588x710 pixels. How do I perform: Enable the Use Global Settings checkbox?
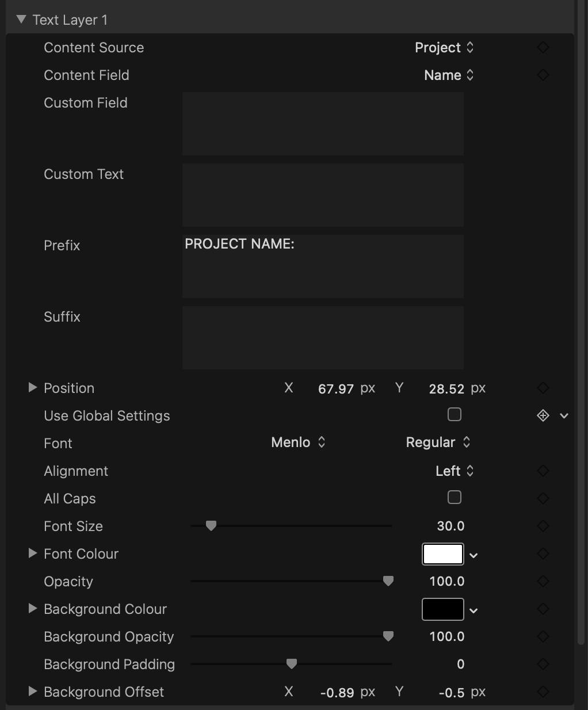(455, 415)
